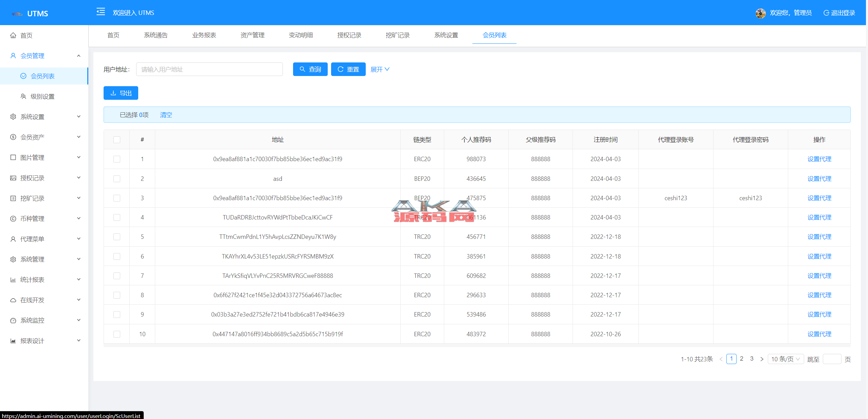
Task: Open the 级别设置 menu item
Action: (42, 96)
